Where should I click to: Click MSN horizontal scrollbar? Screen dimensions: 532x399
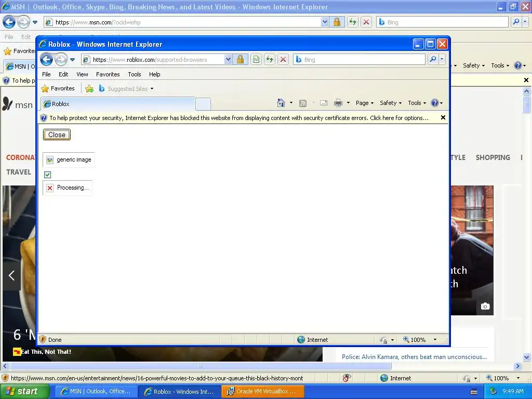(x=200, y=366)
